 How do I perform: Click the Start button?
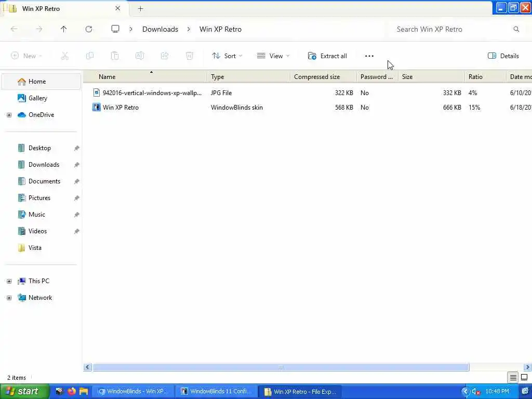point(24,391)
